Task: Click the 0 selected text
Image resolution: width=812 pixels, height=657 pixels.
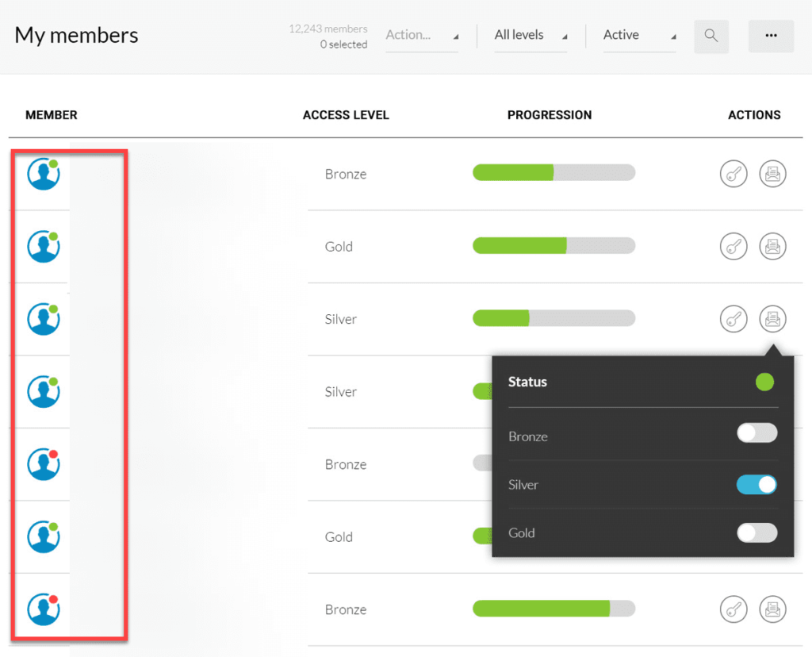Action: point(344,44)
